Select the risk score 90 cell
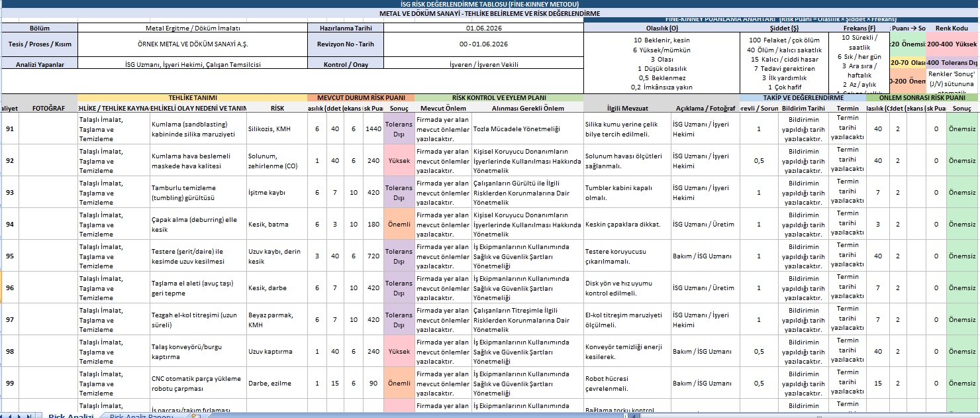Screen dimensions: 980x418 tap(373, 383)
